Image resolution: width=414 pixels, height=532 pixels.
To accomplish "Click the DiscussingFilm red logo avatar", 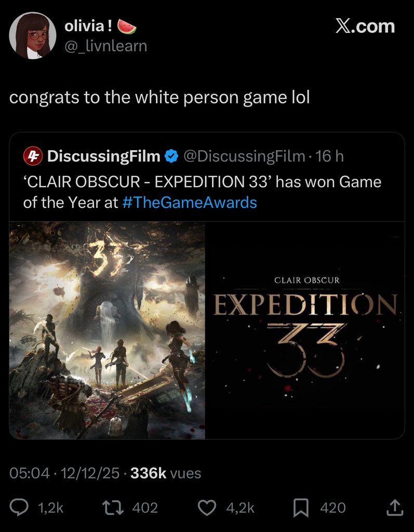I will pyautogui.click(x=32, y=156).
